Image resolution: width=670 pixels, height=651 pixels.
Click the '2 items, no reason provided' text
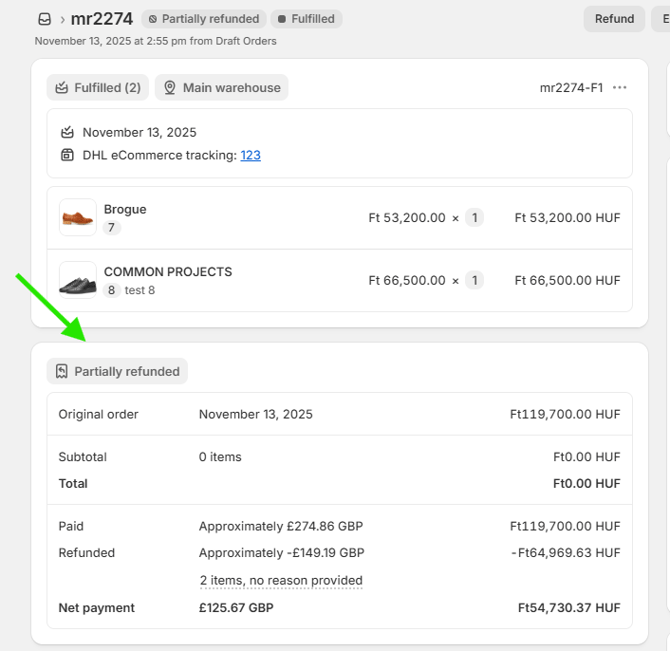pyautogui.click(x=281, y=580)
